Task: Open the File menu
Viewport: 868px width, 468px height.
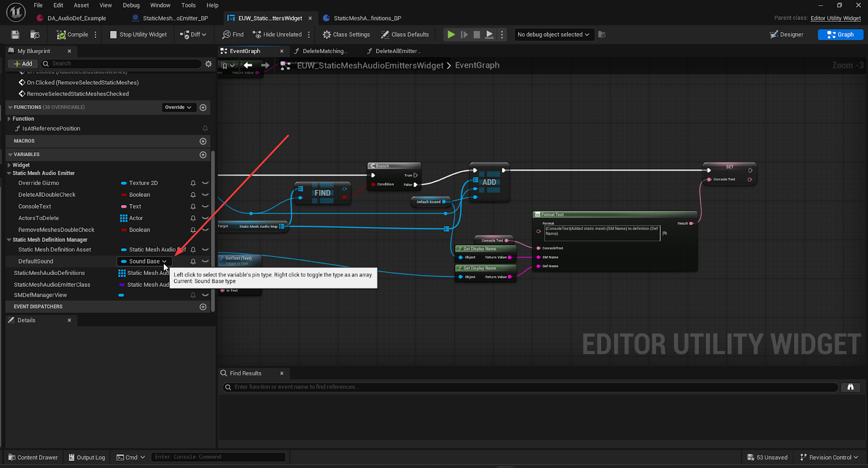Action: [38, 5]
